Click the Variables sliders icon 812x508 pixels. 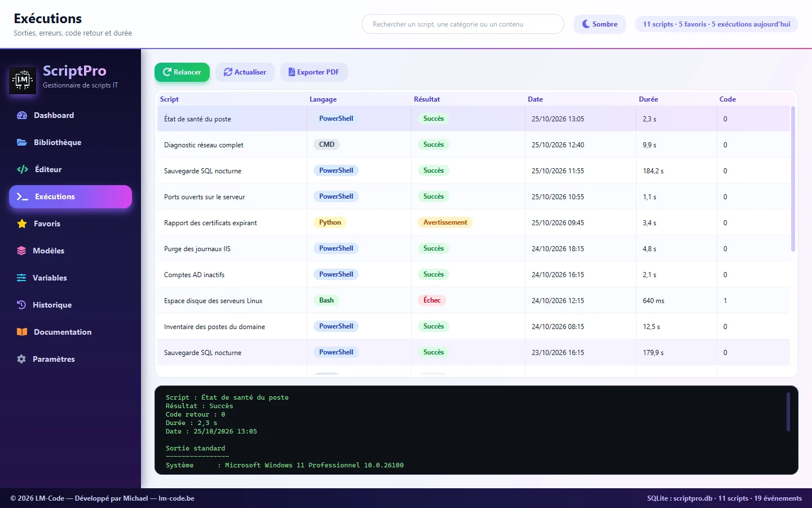[21, 278]
